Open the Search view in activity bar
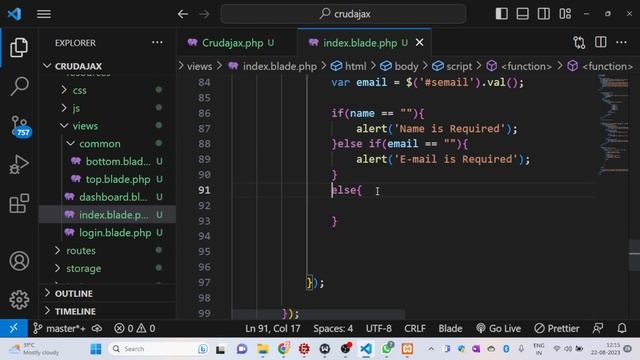The width and height of the screenshot is (640, 360). point(19,86)
